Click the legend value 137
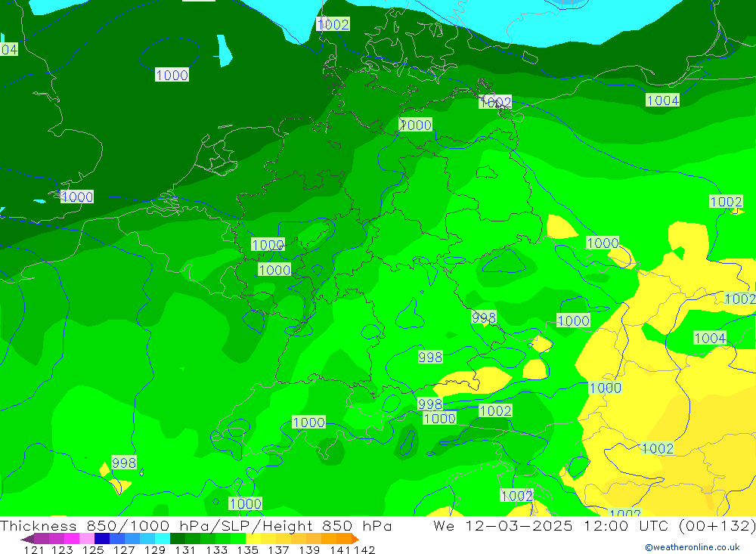This screenshot has width=756, height=554. 278,549
